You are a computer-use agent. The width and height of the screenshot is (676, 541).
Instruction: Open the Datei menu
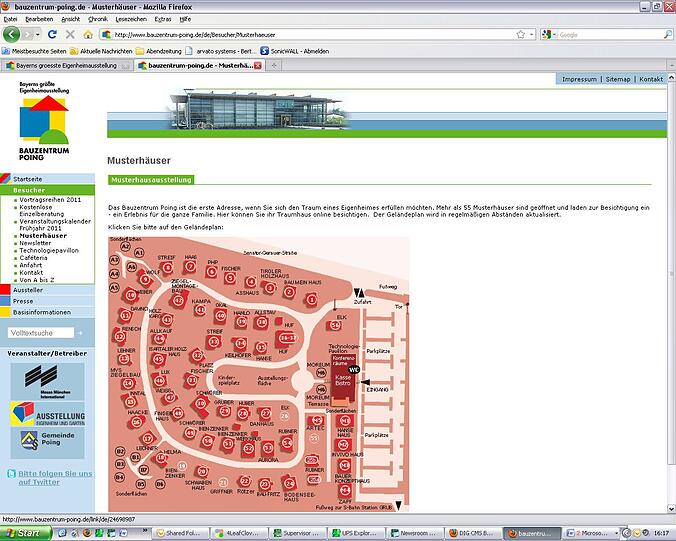pos(10,19)
